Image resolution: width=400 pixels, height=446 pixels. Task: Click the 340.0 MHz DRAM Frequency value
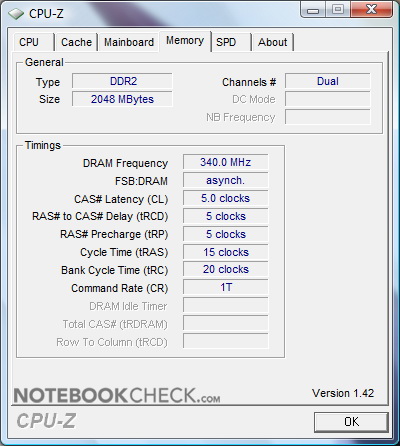coord(226,162)
